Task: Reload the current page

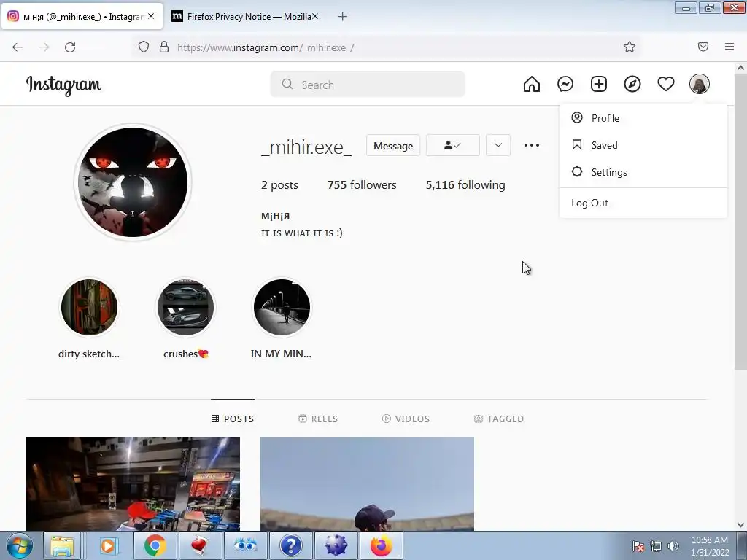Action: (70, 47)
